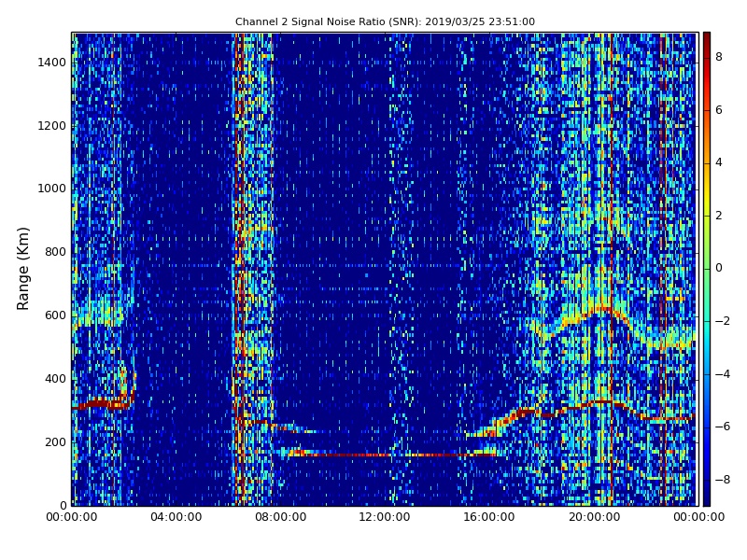Click the plot title Channel 2 Signal Noise Ratio
747x560 pixels.
[x=385, y=21]
